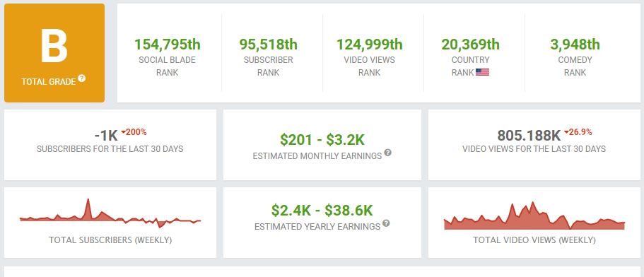
Task: Open the 124,999th Video Views Rank
Action: pyautogui.click(x=369, y=45)
